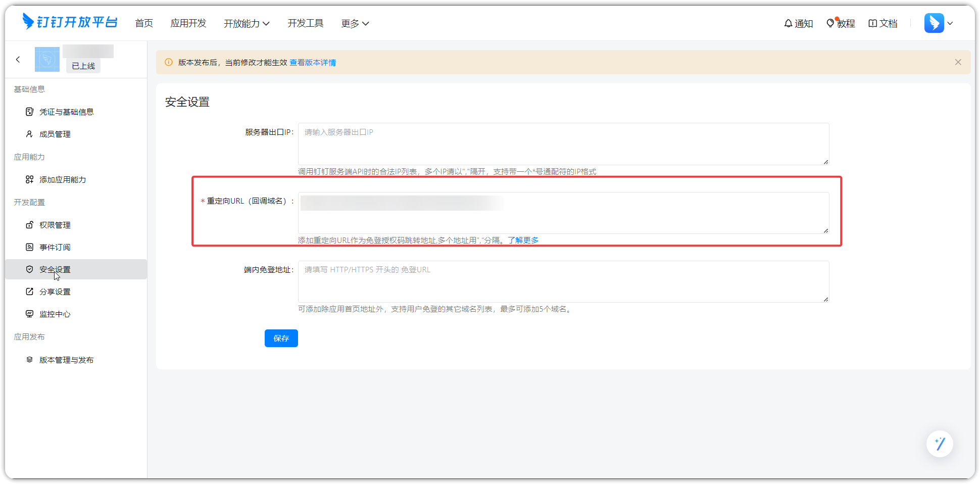Click the 已上线 status tag
Screen dimensions: 980x484
83,66
